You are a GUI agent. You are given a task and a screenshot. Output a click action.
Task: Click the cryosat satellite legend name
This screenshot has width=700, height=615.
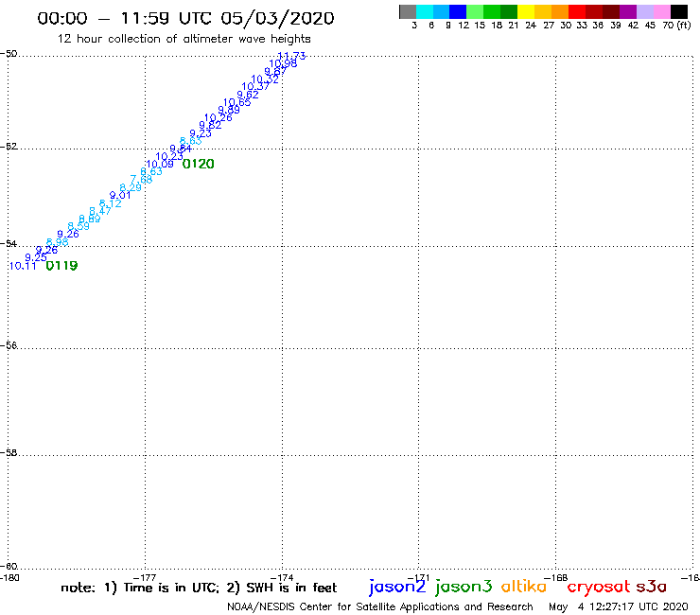click(x=599, y=587)
